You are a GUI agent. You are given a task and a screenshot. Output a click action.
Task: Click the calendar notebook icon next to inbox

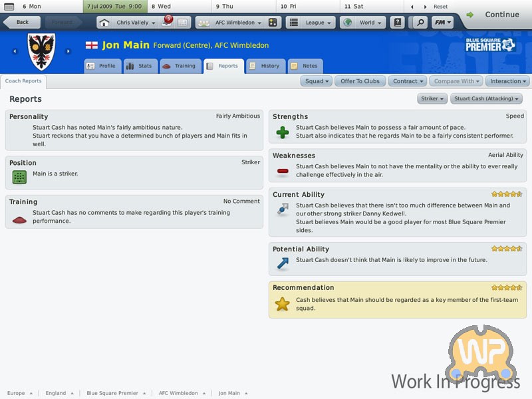coord(182,23)
